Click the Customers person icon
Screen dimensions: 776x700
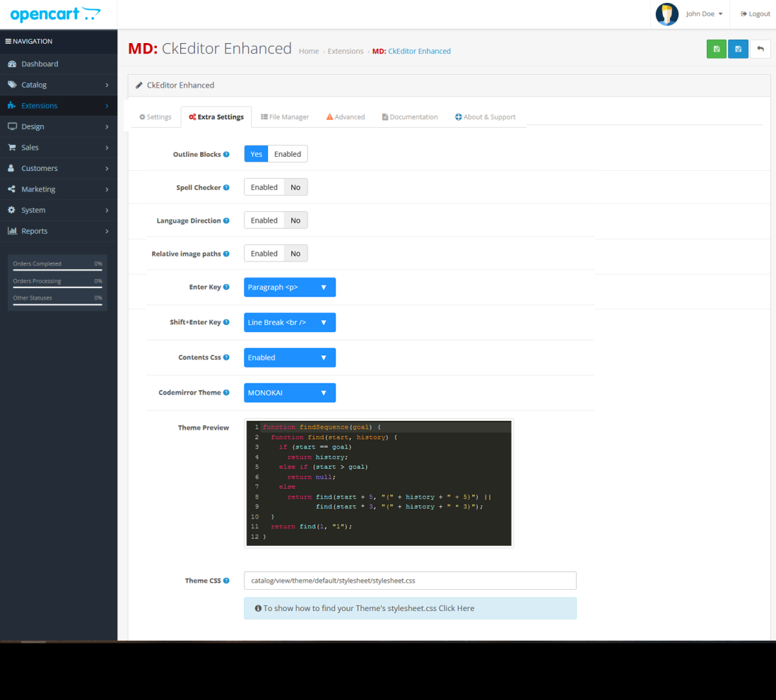point(11,168)
